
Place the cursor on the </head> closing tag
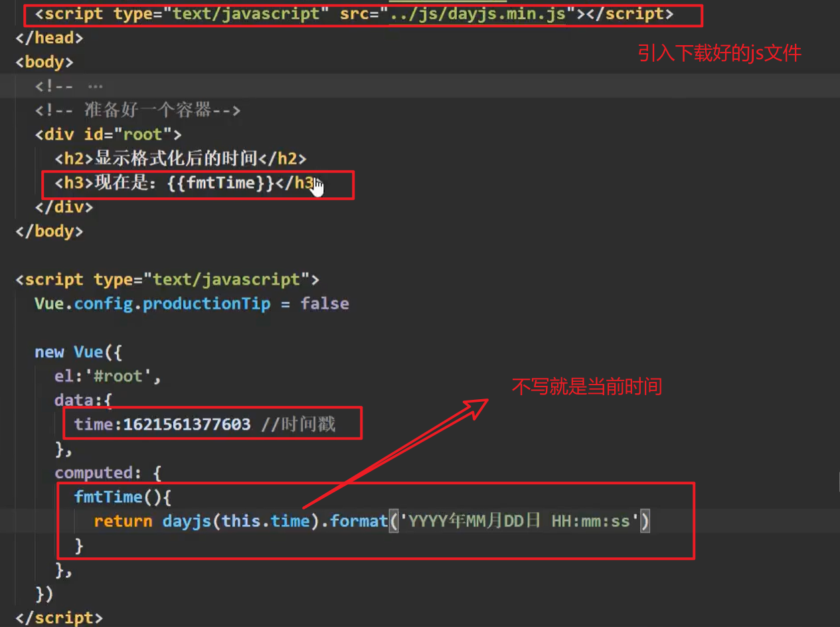coord(49,38)
